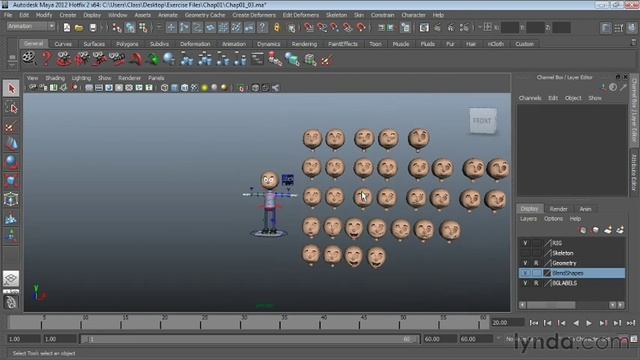
Task: Toggle visibility of BlendShapes layer
Action: click(x=525, y=273)
